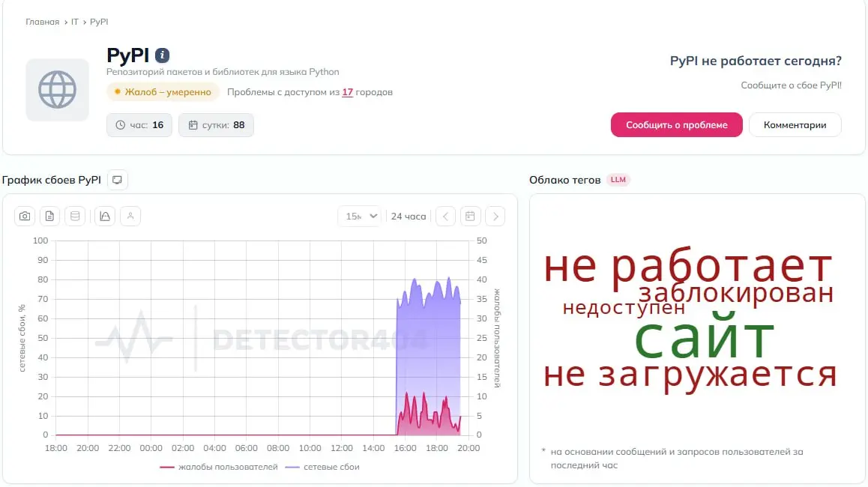This screenshot has height=487, width=868.
Task: Click the globe site logo
Action: 58,90
